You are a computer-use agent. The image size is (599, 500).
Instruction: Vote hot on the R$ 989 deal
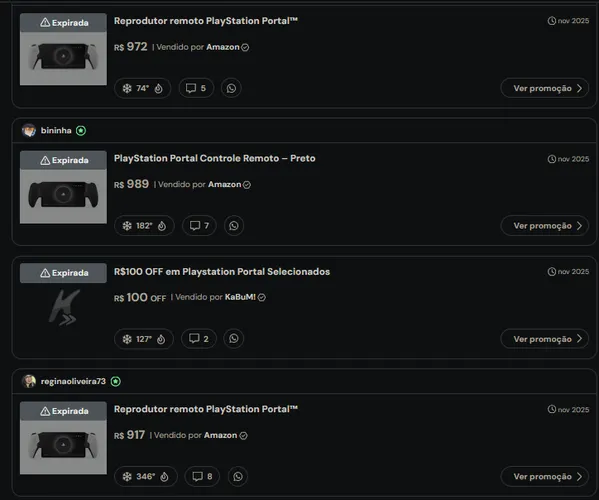point(162,226)
